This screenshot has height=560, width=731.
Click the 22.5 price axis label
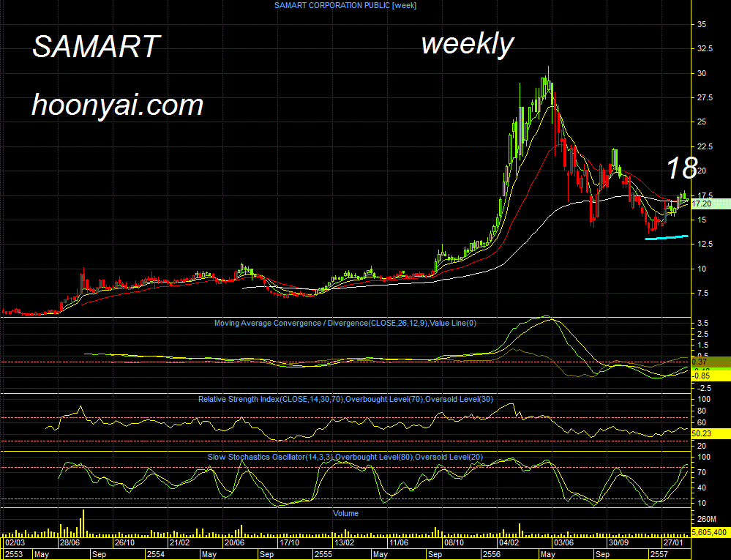pyautogui.click(x=705, y=146)
